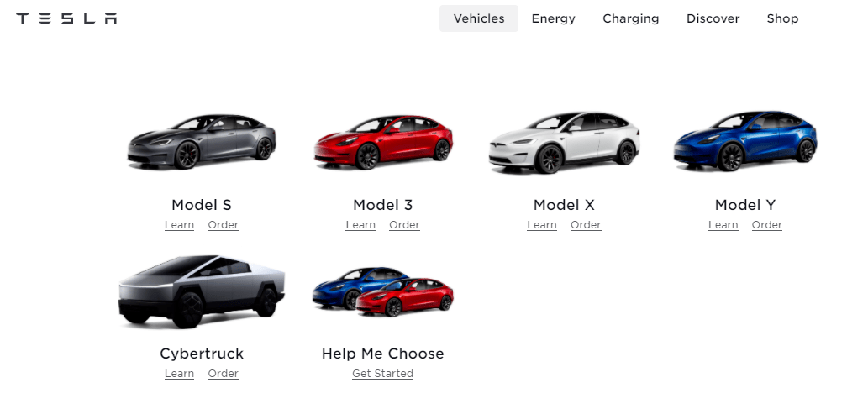Click Learn under Model X
The image size is (868, 414).
542,225
